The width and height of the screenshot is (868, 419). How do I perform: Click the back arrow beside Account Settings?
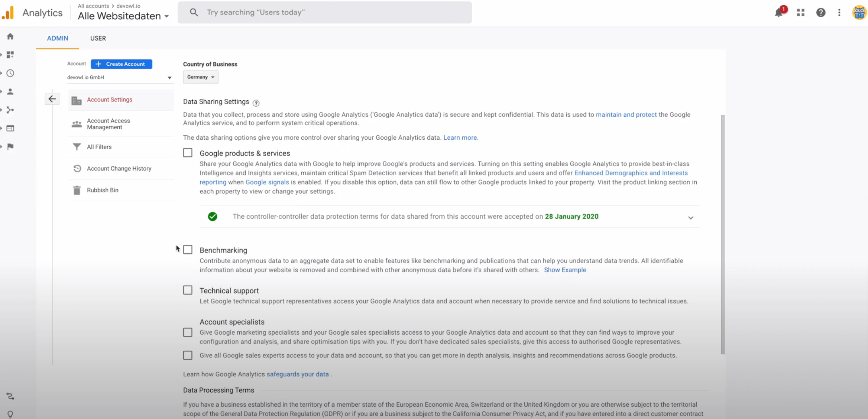(52, 99)
